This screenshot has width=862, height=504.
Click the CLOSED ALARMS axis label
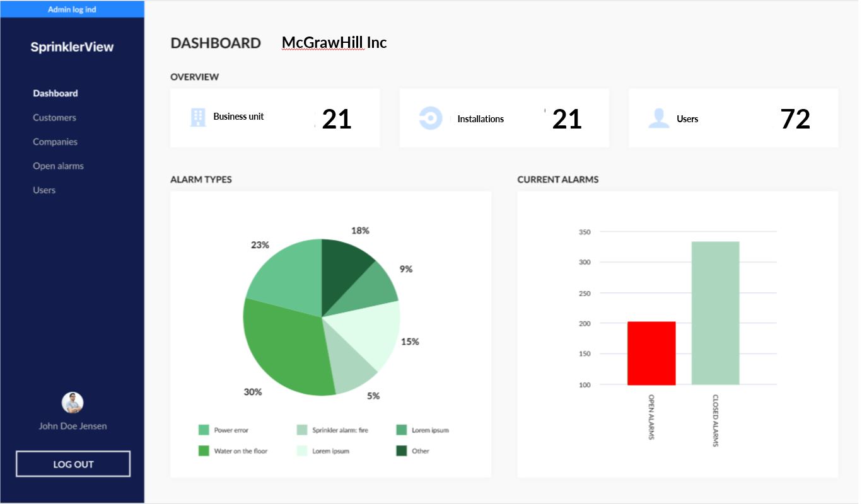[716, 420]
